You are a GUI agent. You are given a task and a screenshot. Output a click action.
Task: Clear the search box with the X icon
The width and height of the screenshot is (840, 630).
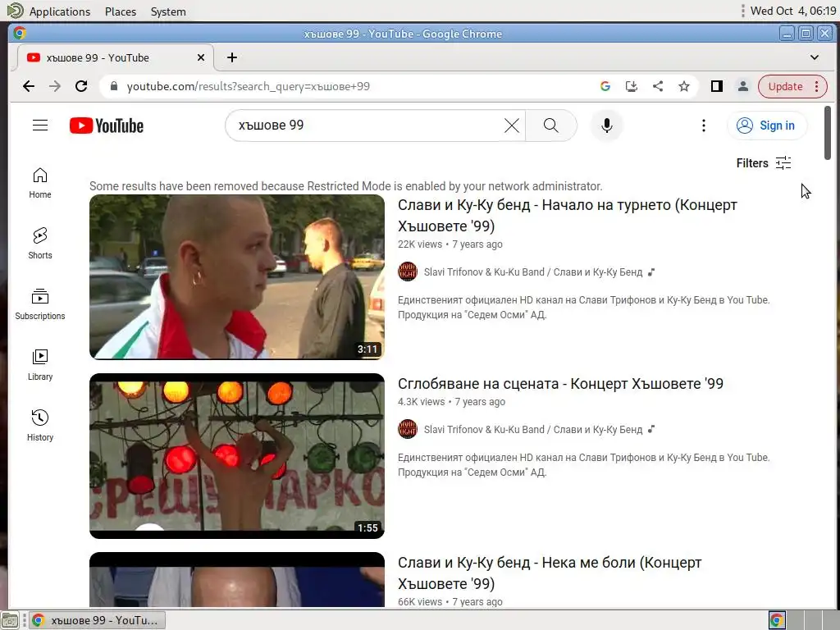[512, 126]
